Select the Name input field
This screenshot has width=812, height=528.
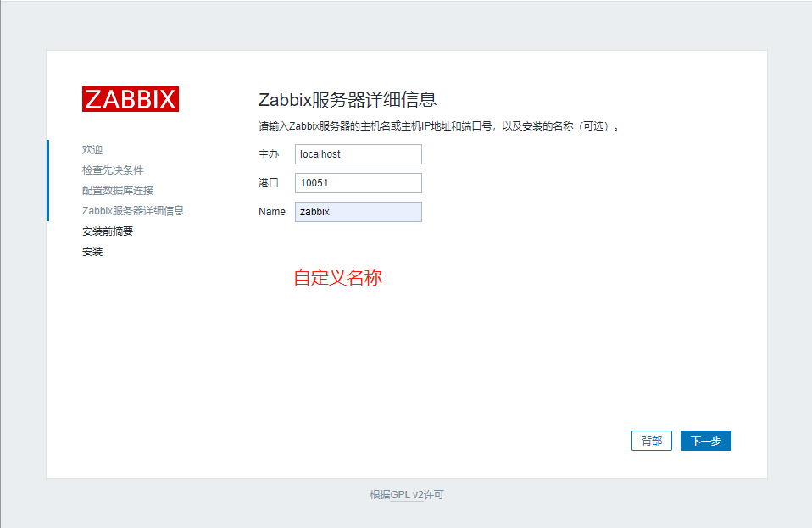tap(359, 212)
